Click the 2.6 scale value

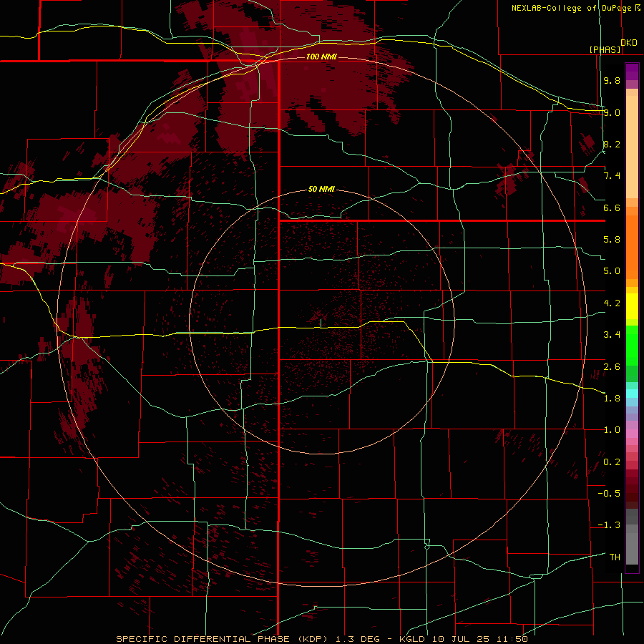(612, 367)
